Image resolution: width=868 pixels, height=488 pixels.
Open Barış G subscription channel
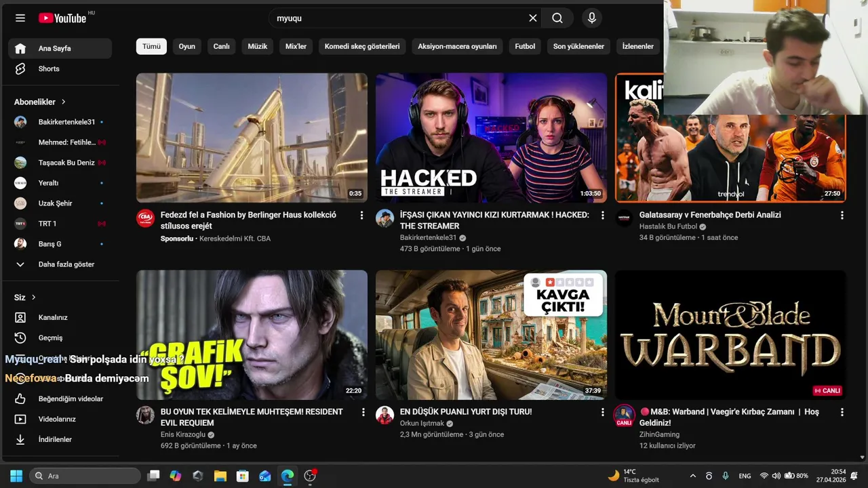tap(60, 244)
